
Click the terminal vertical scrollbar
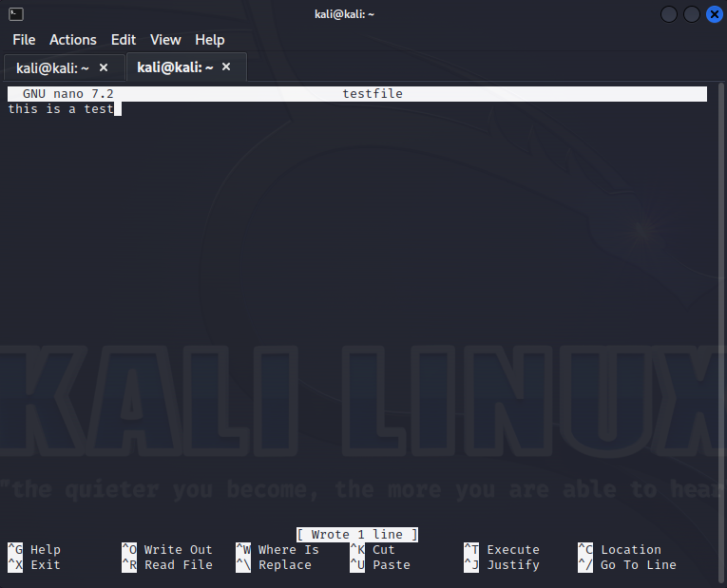pyautogui.click(x=721, y=332)
